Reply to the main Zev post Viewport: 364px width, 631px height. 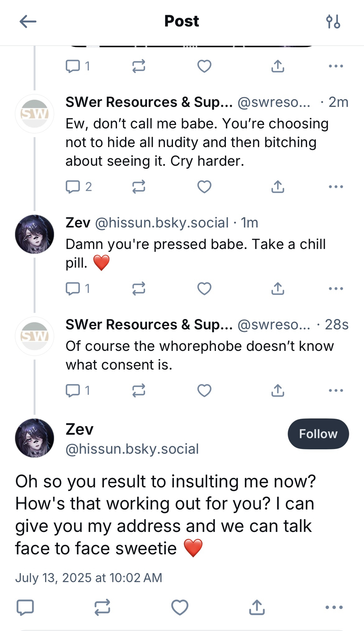coord(25,607)
